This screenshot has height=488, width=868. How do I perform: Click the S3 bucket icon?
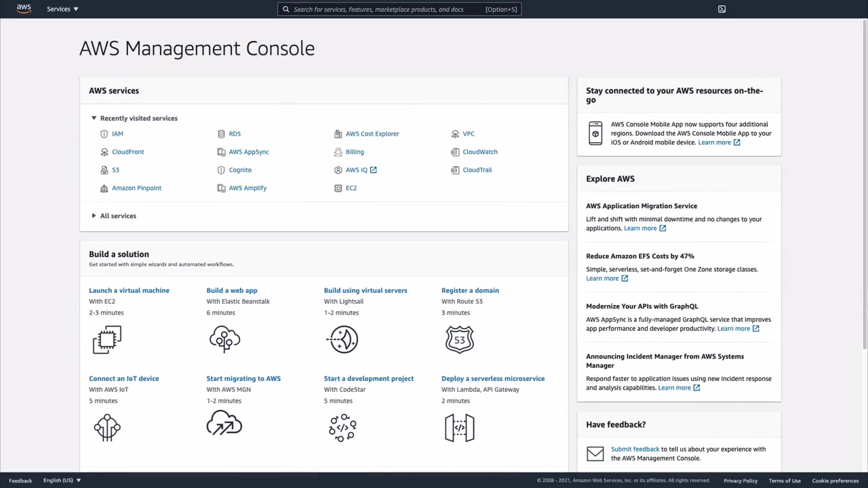104,170
